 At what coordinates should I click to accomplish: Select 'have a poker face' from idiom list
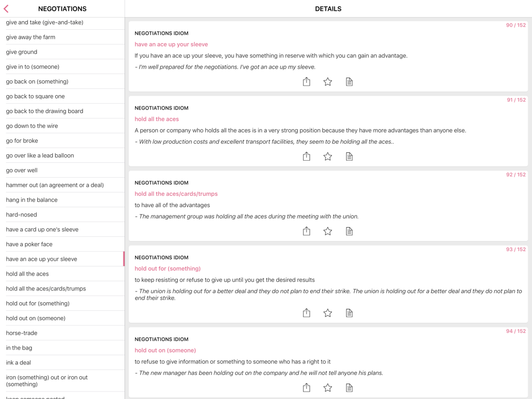[29, 244]
